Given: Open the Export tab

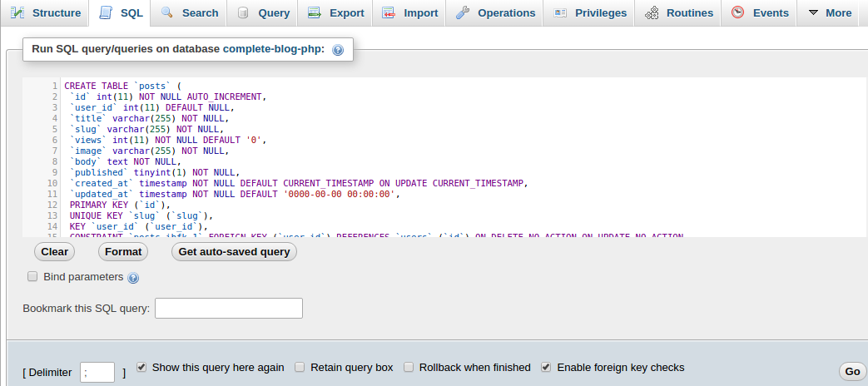Looking at the screenshot, I should (335, 12).
